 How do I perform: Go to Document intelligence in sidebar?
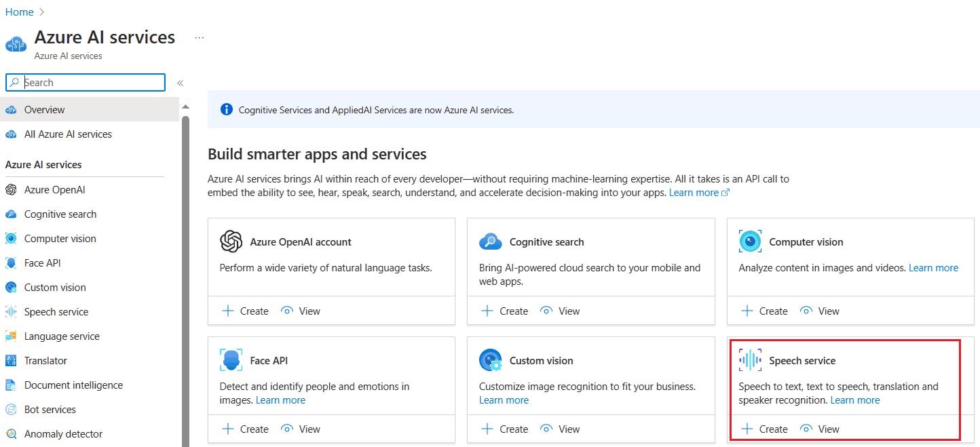tap(73, 385)
